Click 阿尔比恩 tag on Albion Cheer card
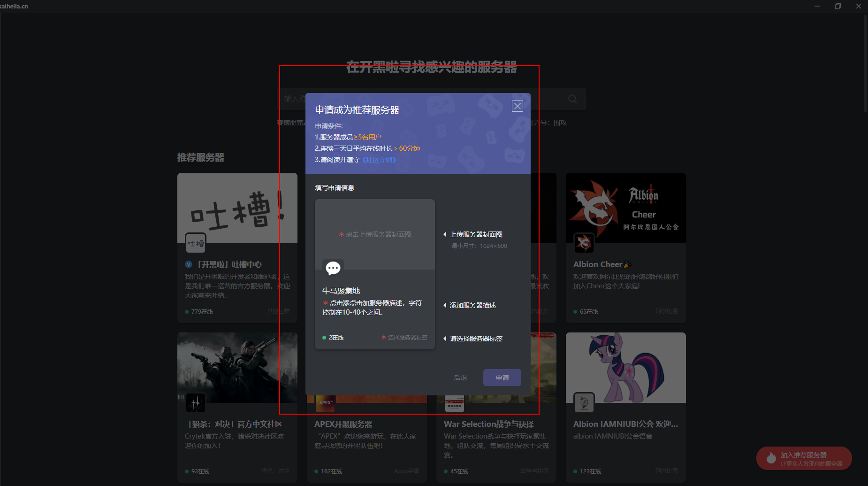 666,311
